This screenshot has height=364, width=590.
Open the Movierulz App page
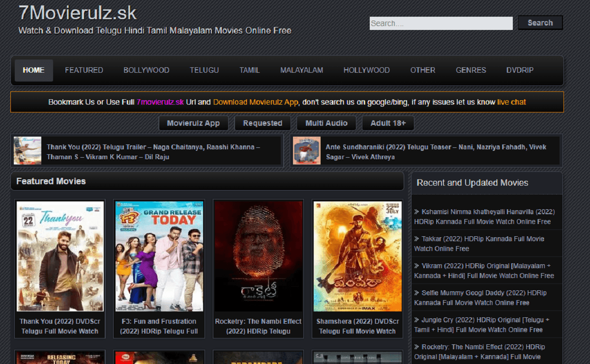193,123
